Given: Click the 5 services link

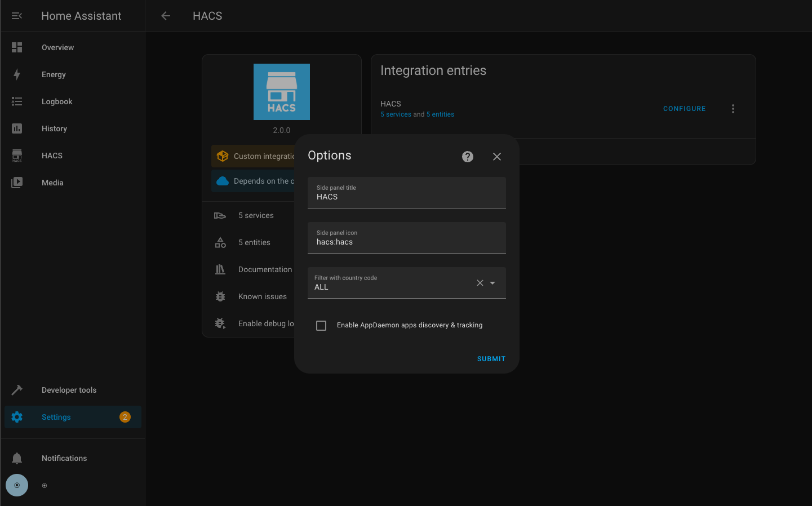Looking at the screenshot, I should coord(396,114).
